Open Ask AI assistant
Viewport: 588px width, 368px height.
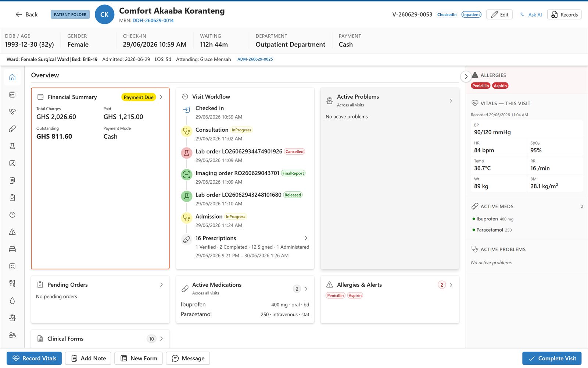(531, 15)
